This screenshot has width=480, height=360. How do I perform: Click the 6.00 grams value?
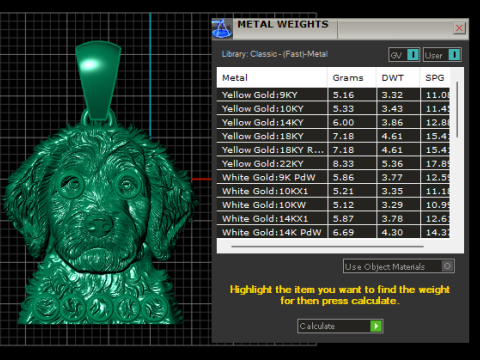(343, 123)
